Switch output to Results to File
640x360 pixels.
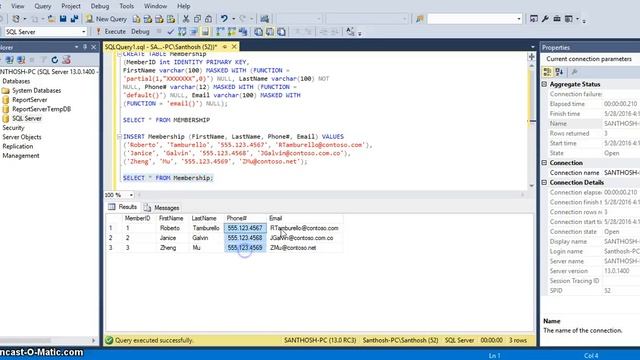(x=281, y=31)
